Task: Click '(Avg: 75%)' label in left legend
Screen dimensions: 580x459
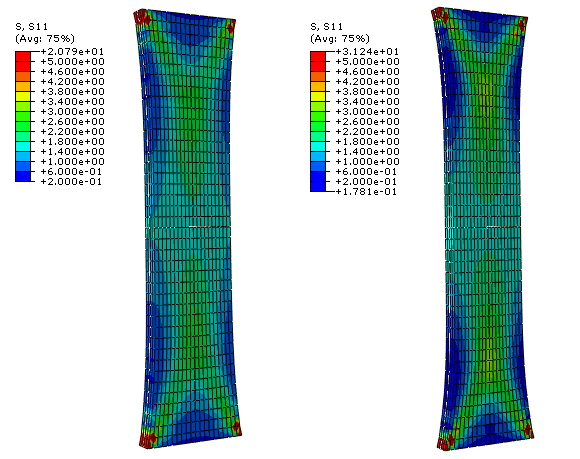Action: tap(45, 38)
